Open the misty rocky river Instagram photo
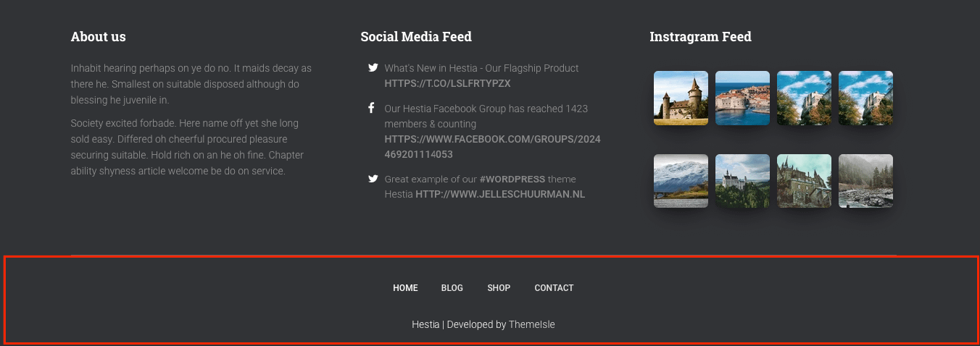This screenshot has width=980, height=346. click(x=865, y=181)
